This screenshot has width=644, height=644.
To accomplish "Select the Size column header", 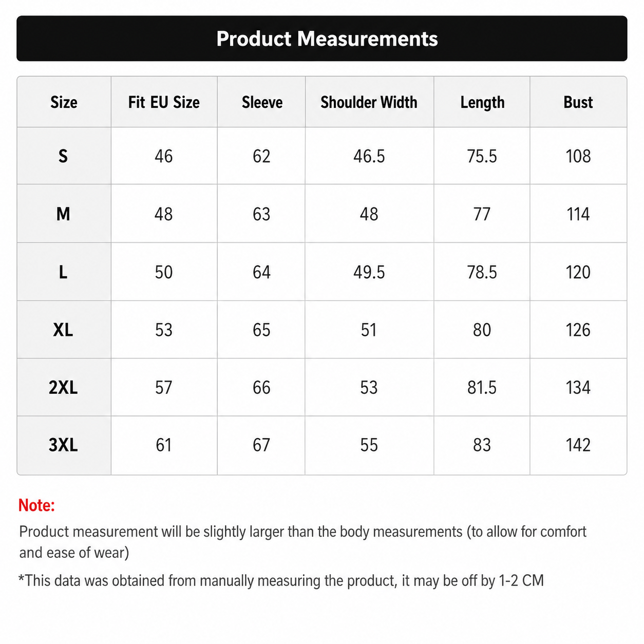I will [64, 102].
